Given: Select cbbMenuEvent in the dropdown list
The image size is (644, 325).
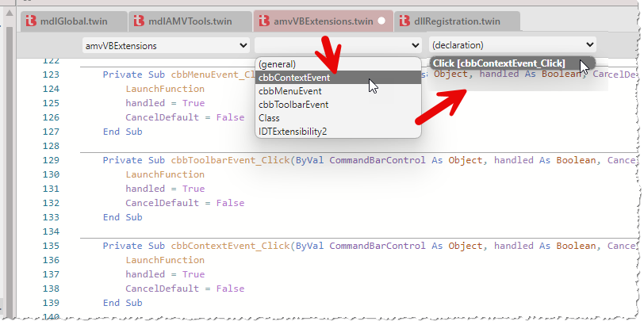Looking at the screenshot, I should tap(289, 91).
